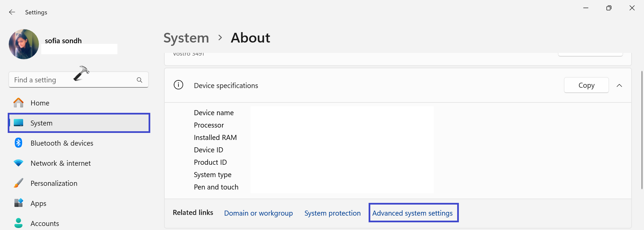Click the back arrow in Settings
644x230 pixels.
pyautogui.click(x=12, y=12)
